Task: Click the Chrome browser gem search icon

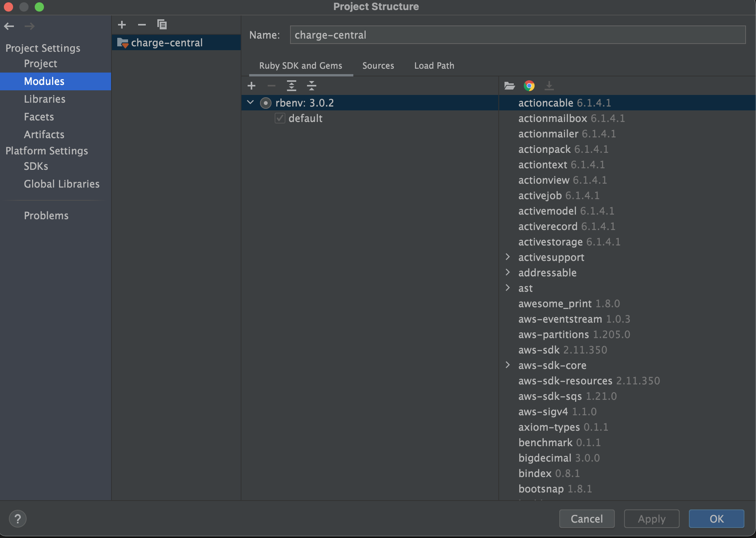Action: [529, 86]
